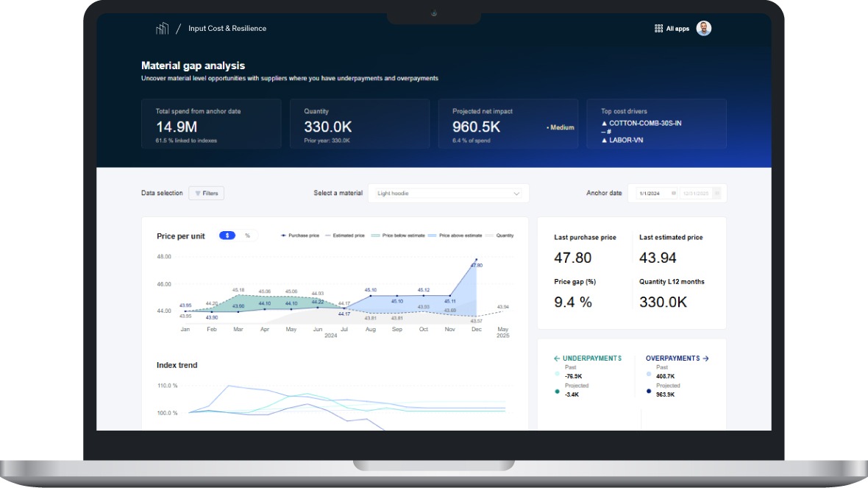This screenshot has width=868, height=488.
Task: Open the Filters button
Action: click(207, 193)
